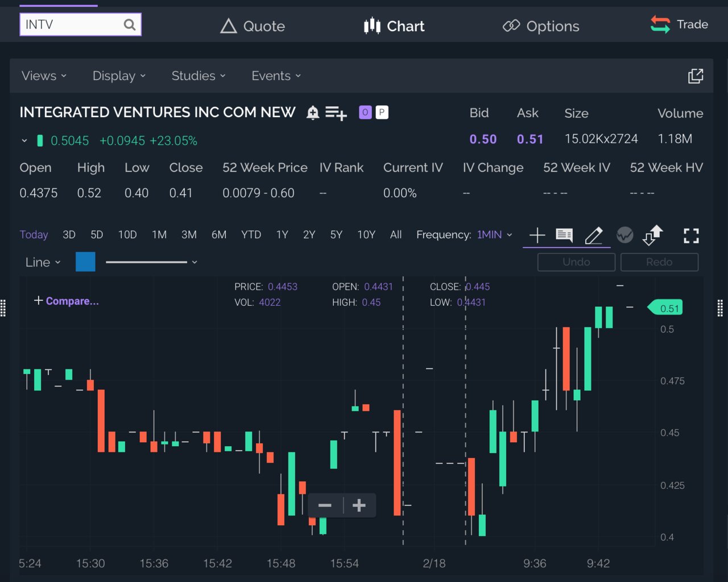Viewport: 728px width, 582px height.
Task: Click the Bid price 0.50
Action: (x=483, y=139)
